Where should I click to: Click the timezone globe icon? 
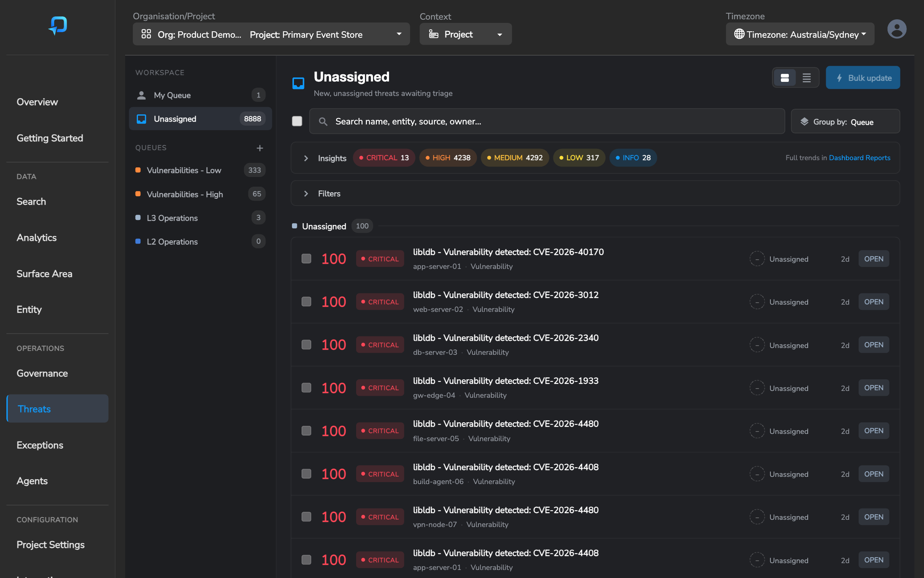tap(739, 34)
